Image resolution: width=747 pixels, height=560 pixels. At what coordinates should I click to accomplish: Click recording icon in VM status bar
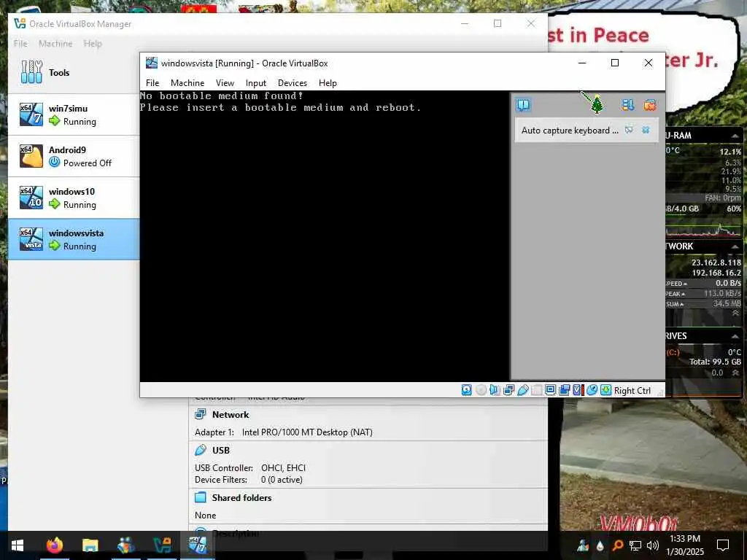[564, 390]
